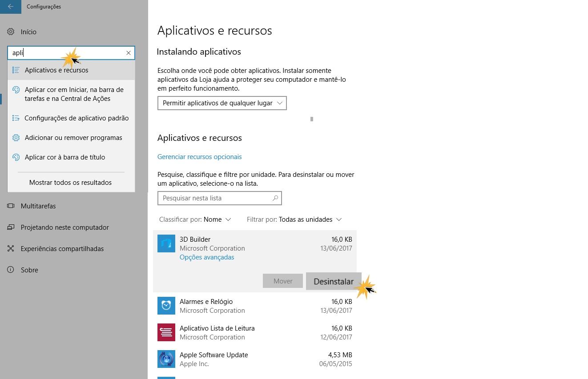Click the 4,53 MB size value
The height and width of the screenshot is (379, 588).
340,355
